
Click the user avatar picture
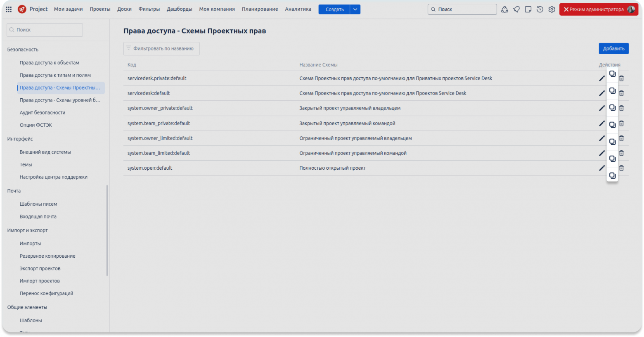[631, 9]
